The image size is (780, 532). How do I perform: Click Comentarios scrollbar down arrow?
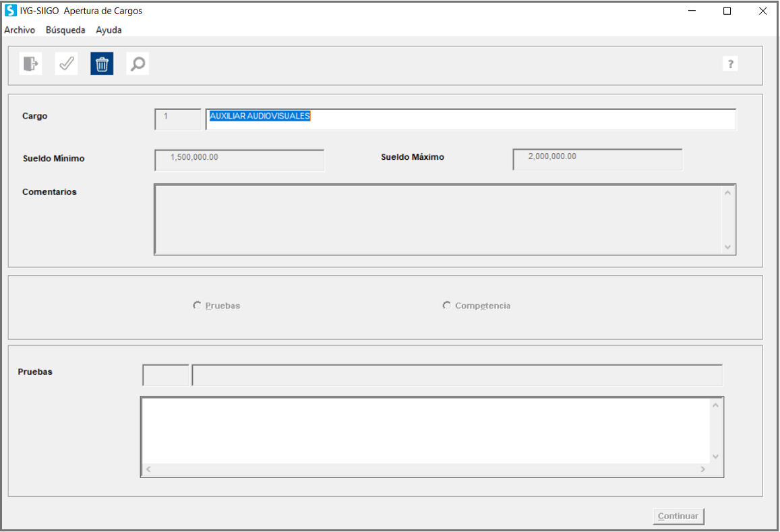728,247
